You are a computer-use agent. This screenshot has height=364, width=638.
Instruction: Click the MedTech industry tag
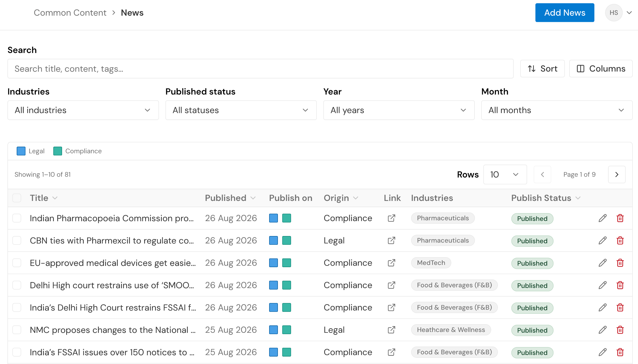pyautogui.click(x=431, y=263)
